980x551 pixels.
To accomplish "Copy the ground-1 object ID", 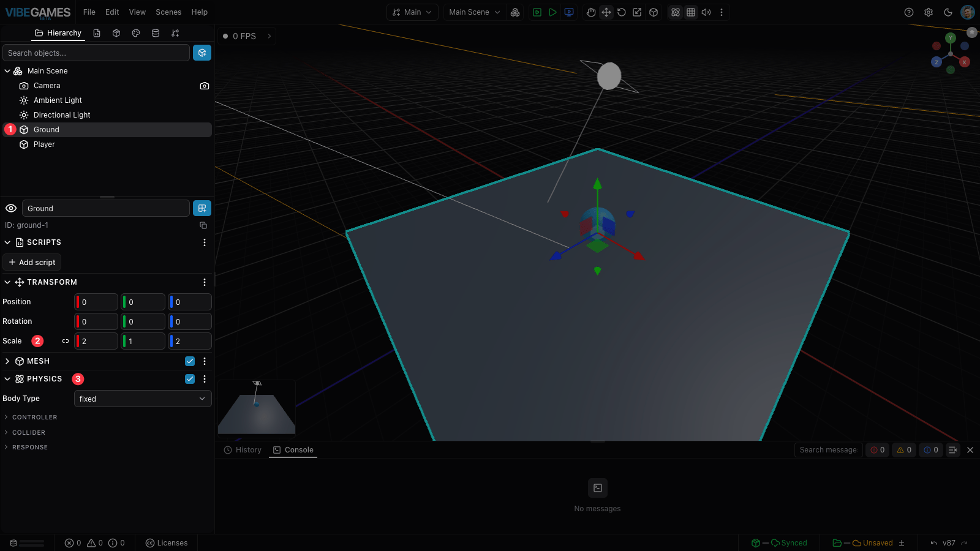I will tap(203, 225).
